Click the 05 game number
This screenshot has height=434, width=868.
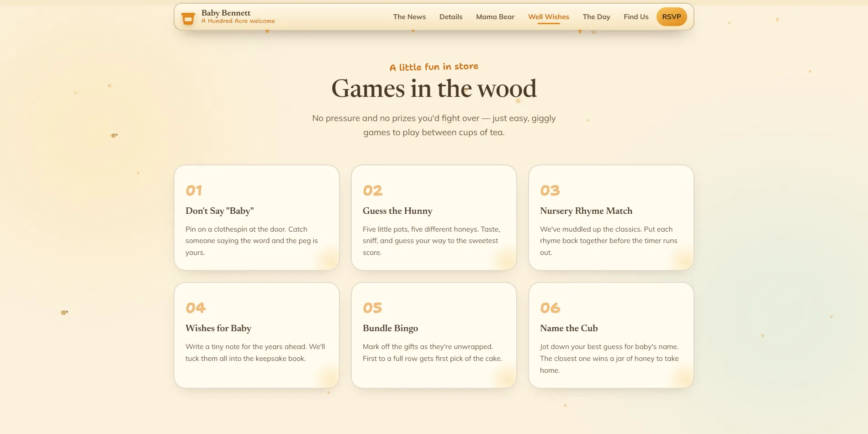pyautogui.click(x=372, y=308)
